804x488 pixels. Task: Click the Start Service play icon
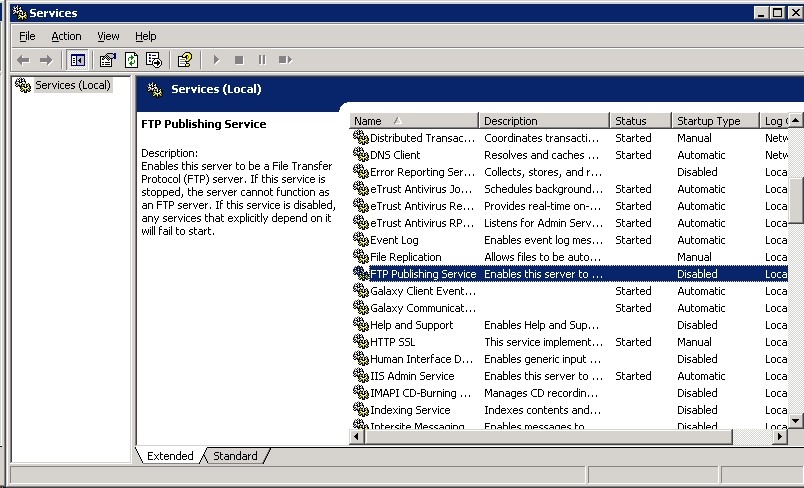pos(216,60)
